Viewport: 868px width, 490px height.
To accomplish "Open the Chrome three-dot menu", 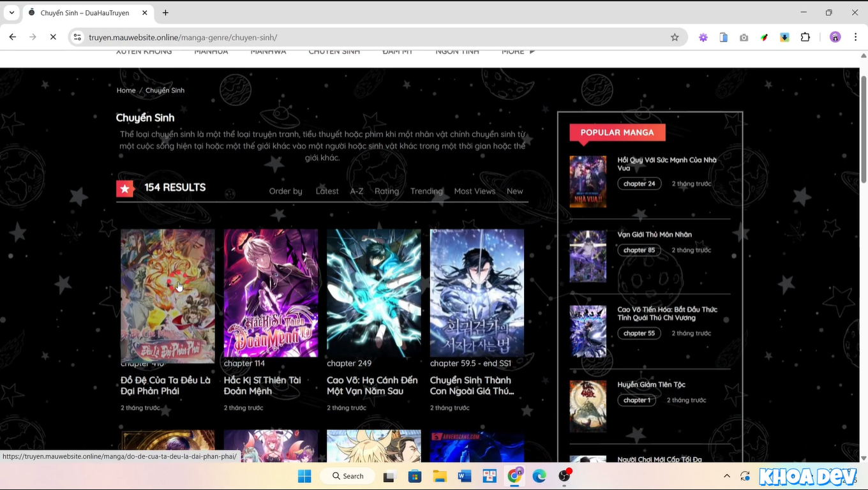I will [855, 37].
